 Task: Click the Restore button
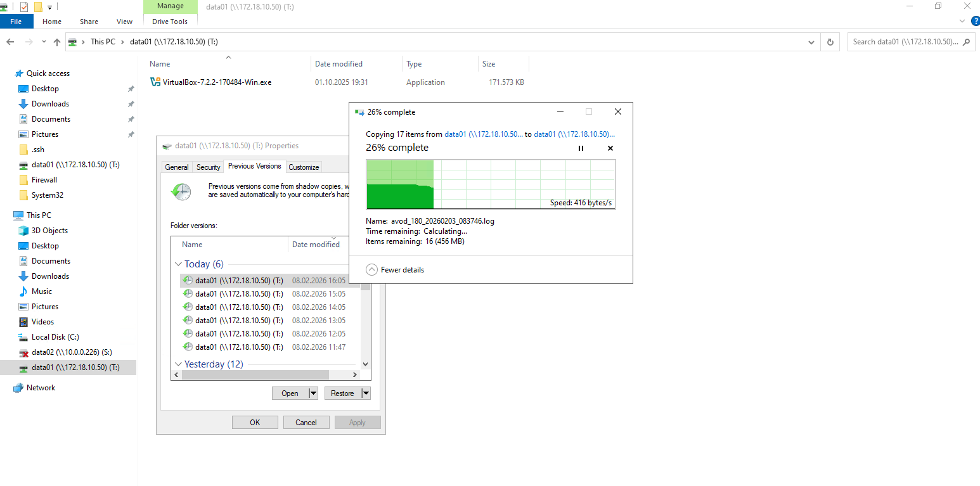[342, 393]
